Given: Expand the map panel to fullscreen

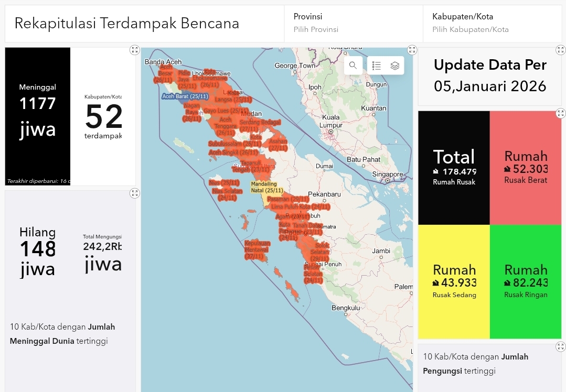Looking at the screenshot, I should coord(412,50).
